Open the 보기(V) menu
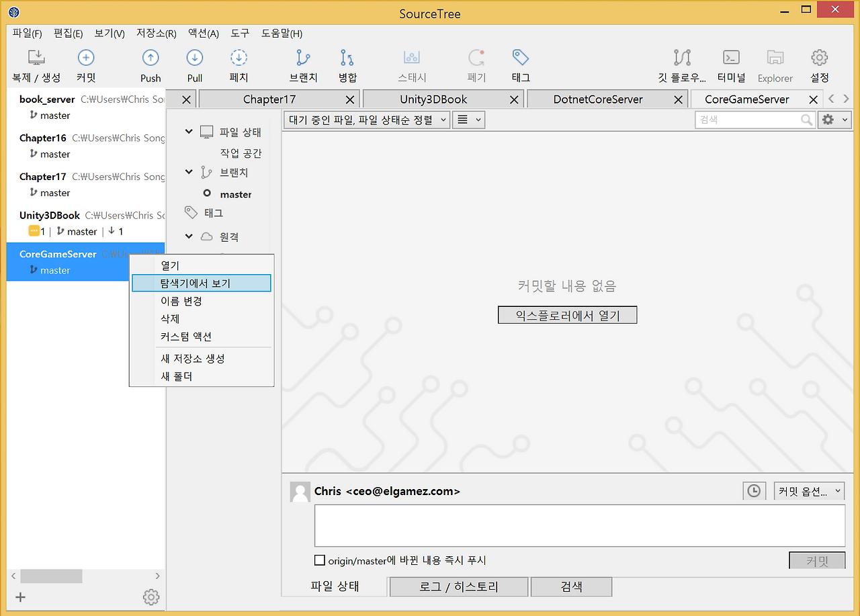This screenshot has height=616, width=860. 110,34
